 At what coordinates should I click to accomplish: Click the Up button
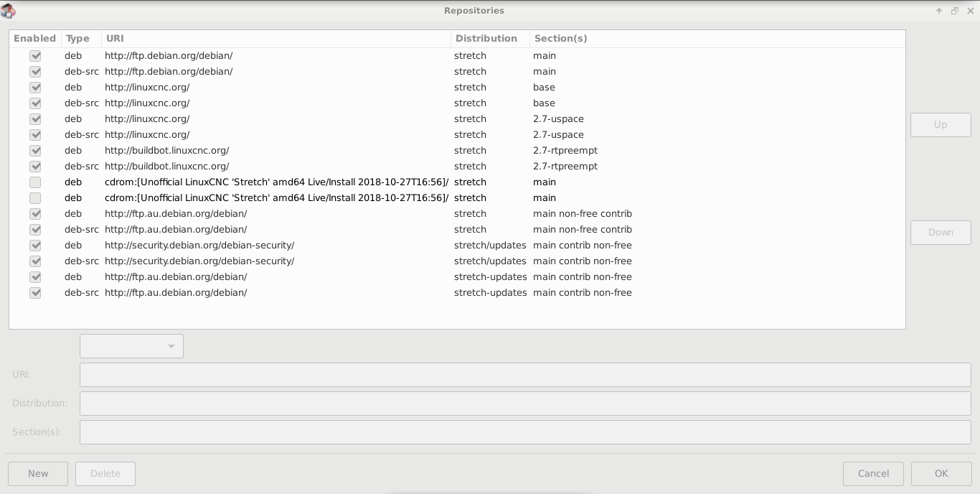click(x=941, y=124)
